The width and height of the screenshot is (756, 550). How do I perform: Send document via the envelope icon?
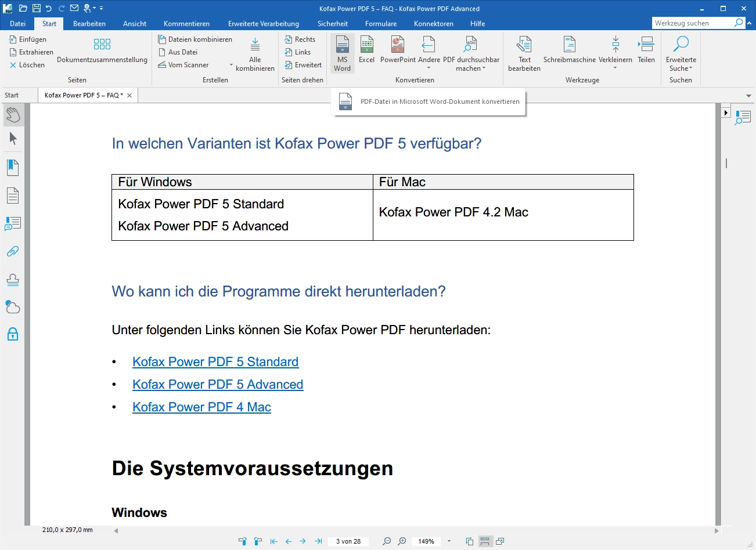[74, 8]
